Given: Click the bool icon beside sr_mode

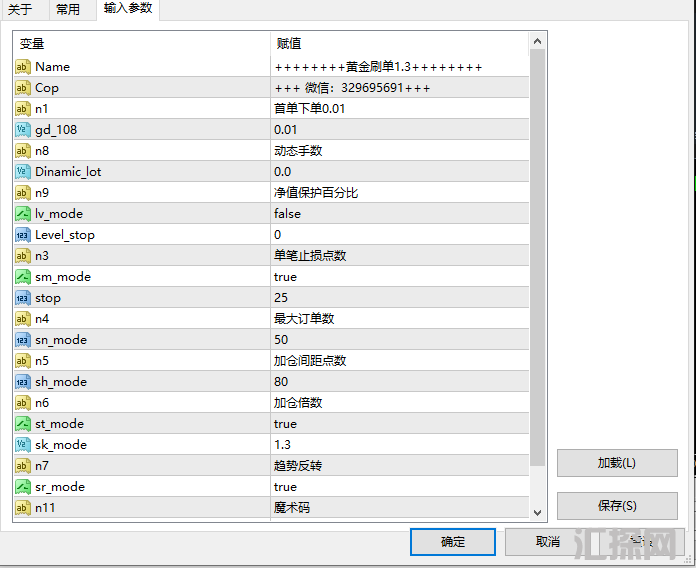Looking at the screenshot, I should click(x=23, y=487).
